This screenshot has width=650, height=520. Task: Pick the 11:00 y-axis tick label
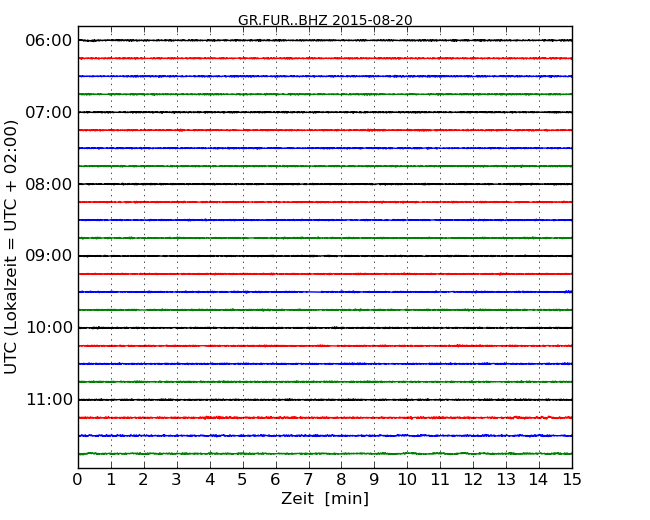tap(49, 400)
